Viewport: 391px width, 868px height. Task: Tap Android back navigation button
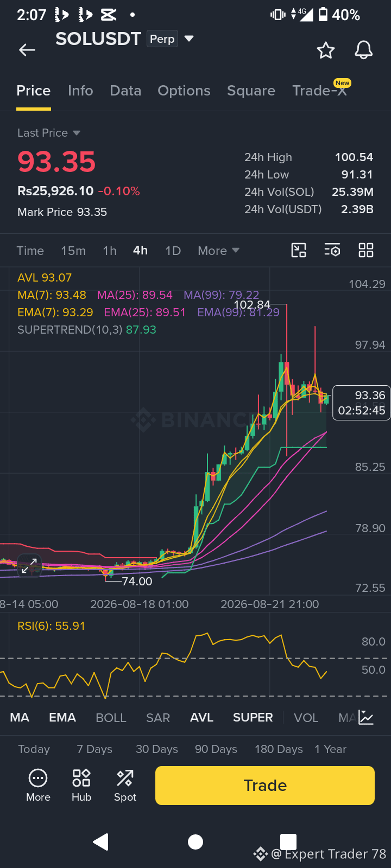101,841
